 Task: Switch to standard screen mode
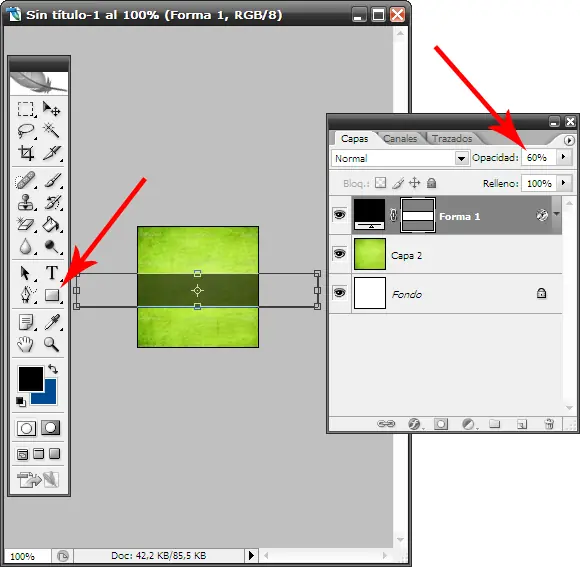22,454
